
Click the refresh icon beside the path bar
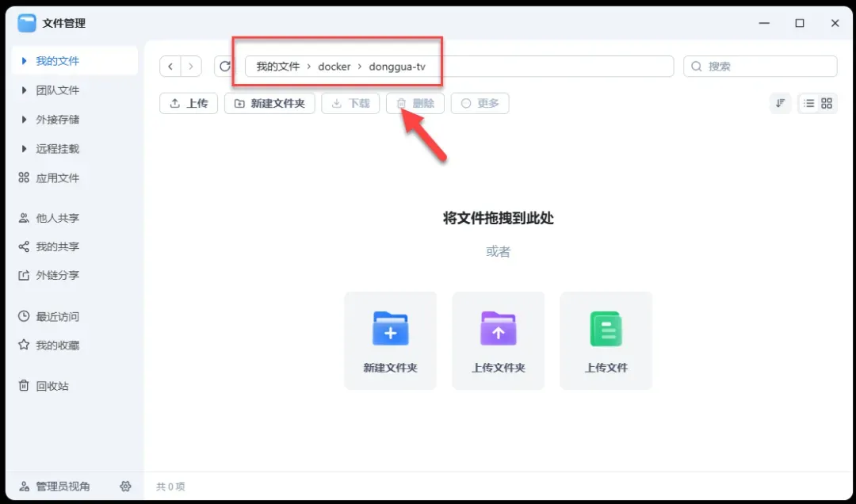pos(224,67)
